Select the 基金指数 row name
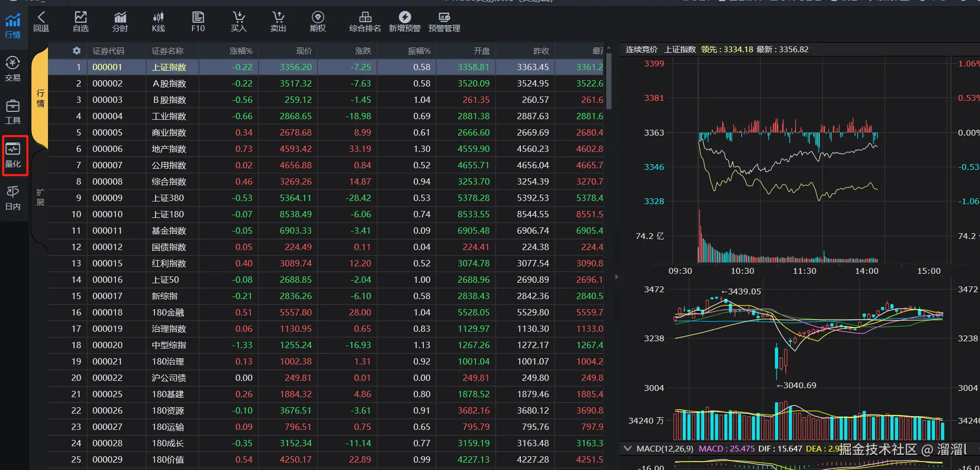Image resolution: width=980 pixels, height=470 pixels. coord(169,231)
